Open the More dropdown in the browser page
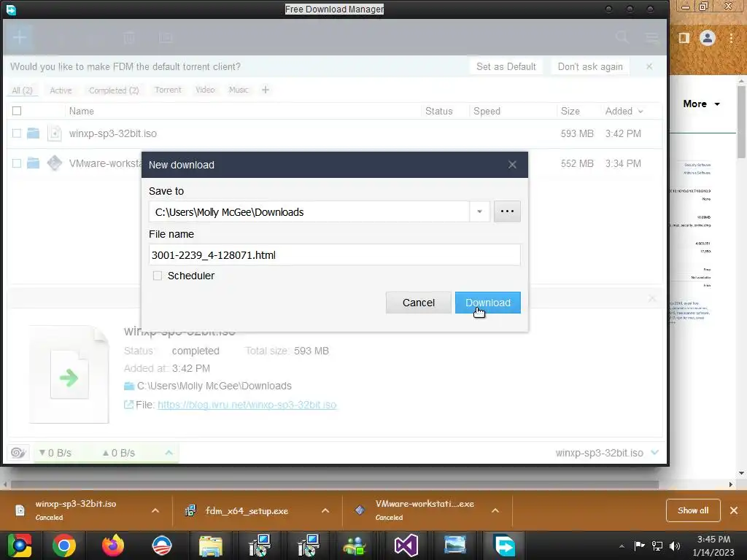This screenshot has width=747, height=560. click(x=701, y=104)
